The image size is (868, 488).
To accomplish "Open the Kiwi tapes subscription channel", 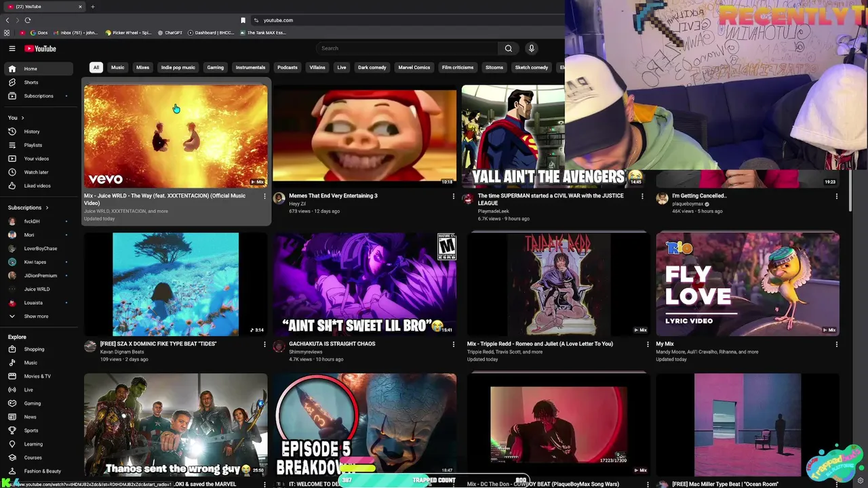I will click(x=39, y=262).
